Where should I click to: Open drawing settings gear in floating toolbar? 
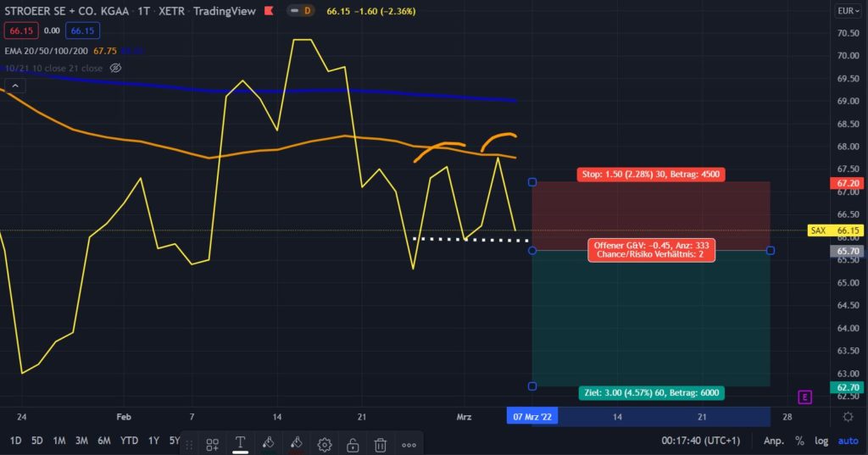(325, 445)
